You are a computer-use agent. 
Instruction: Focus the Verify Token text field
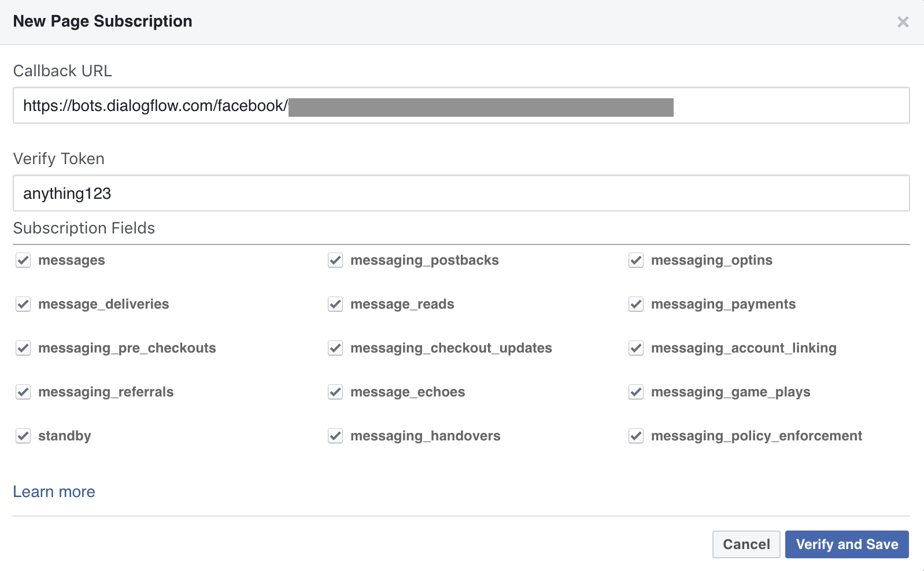461,193
